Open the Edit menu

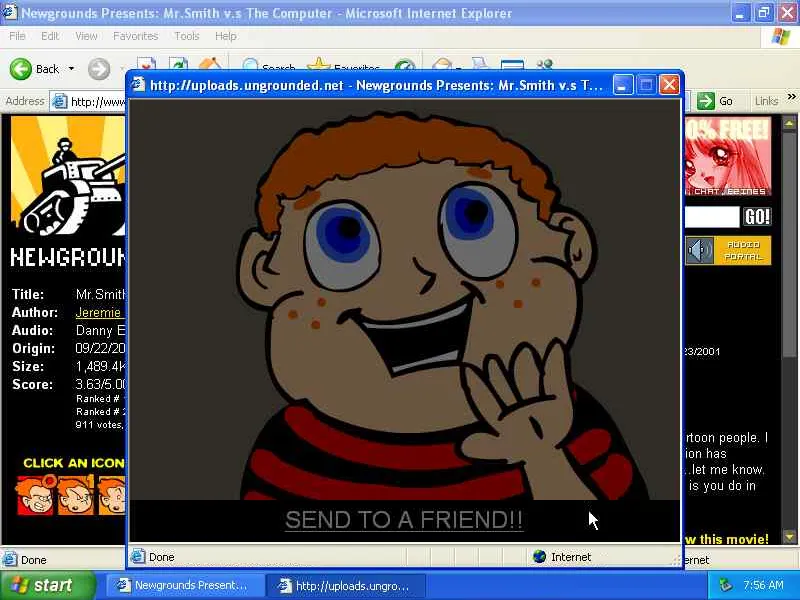pyautogui.click(x=50, y=36)
